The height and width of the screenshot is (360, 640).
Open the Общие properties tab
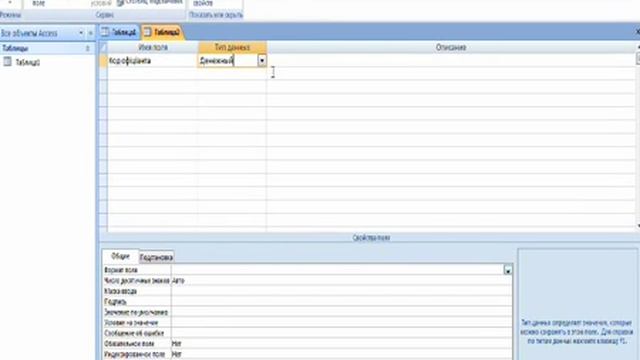click(x=120, y=256)
